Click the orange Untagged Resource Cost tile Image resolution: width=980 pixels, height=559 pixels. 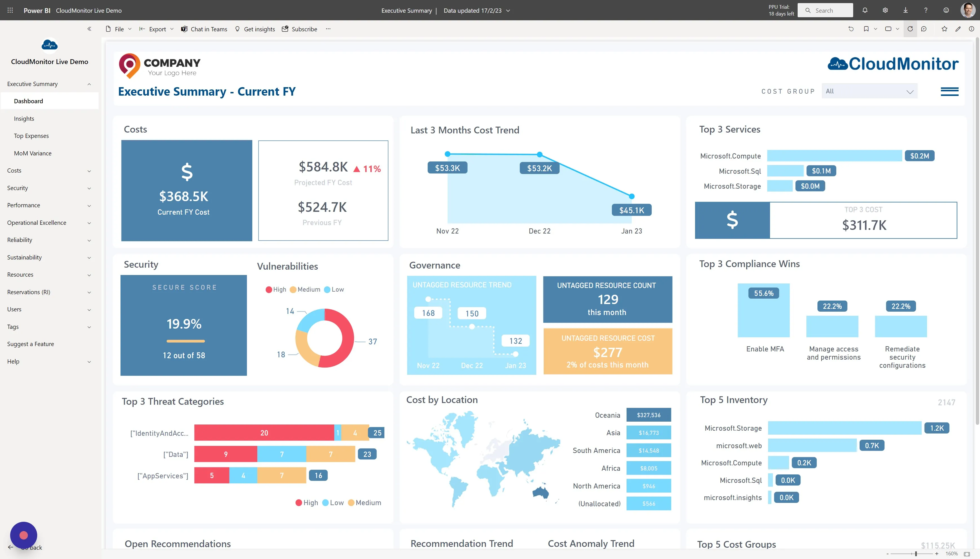[x=608, y=351]
